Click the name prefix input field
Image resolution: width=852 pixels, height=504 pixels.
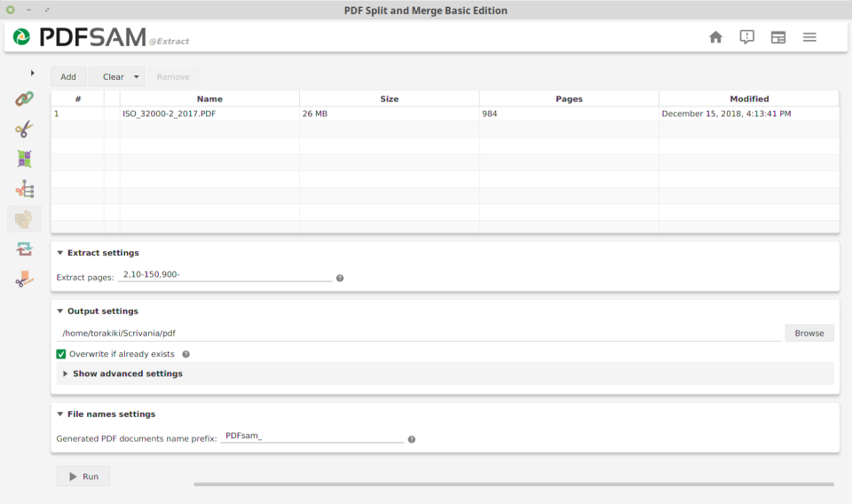tap(312, 436)
